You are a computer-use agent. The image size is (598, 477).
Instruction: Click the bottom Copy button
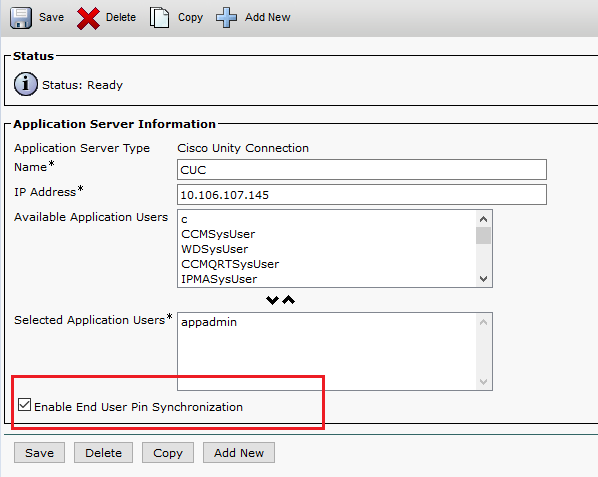pos(168,453)
